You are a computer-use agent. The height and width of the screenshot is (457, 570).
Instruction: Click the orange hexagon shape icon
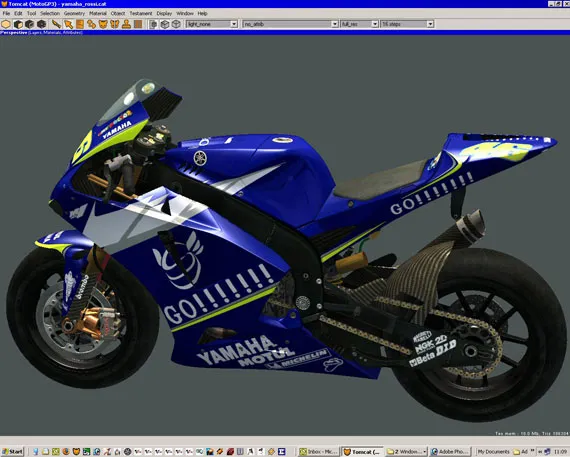6,24
